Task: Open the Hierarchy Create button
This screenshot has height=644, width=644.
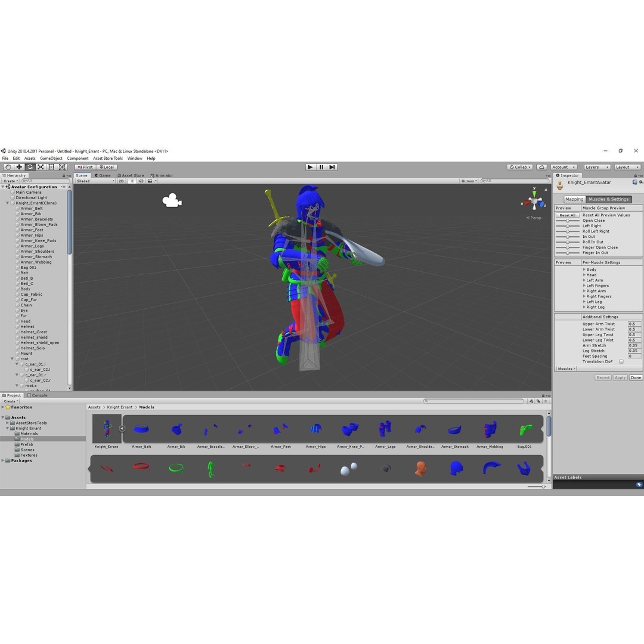Action: click(x=10, y=181)
